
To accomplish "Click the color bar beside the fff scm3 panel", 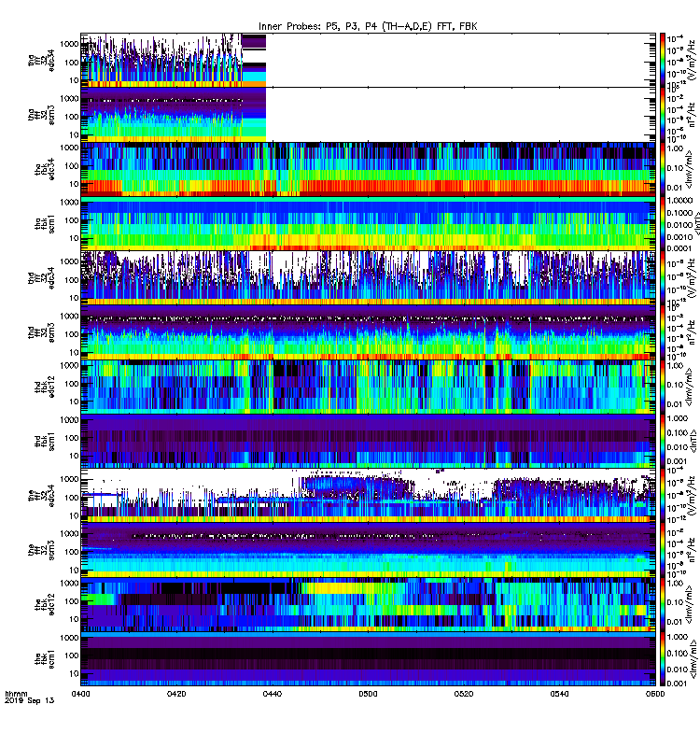I will click(x=663, y=550).
